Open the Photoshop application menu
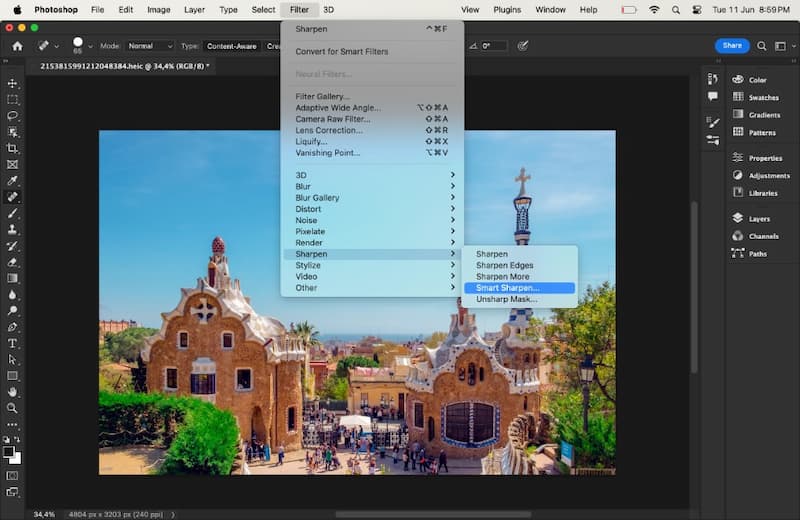The image size is (800, 520). point(56,10)
